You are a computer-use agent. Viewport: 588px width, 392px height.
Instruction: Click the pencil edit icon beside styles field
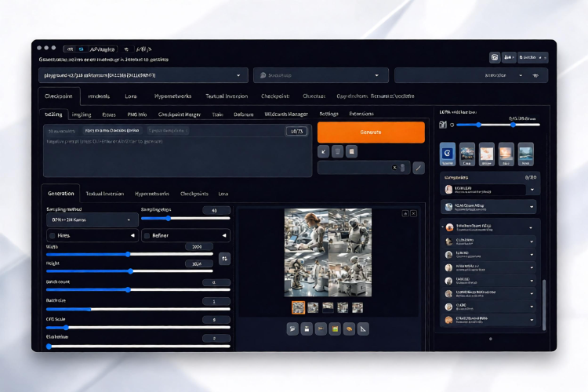[419, 168]
